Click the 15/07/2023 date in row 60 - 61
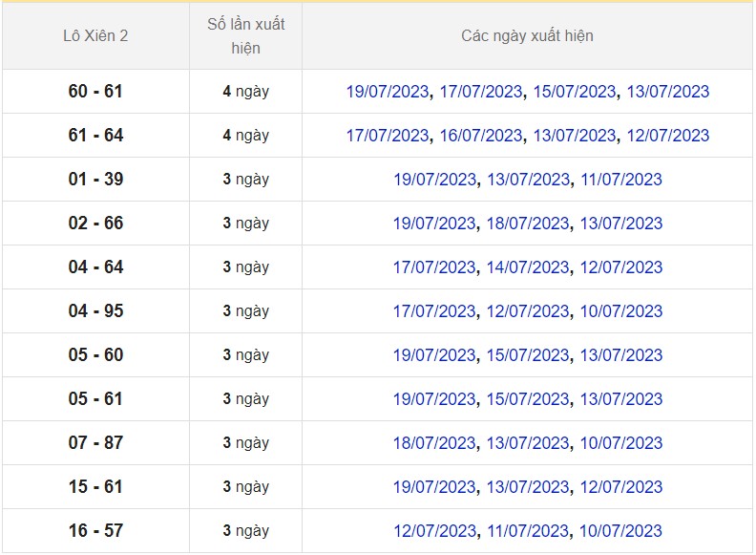The image size is (756, 555). point(575,92)
